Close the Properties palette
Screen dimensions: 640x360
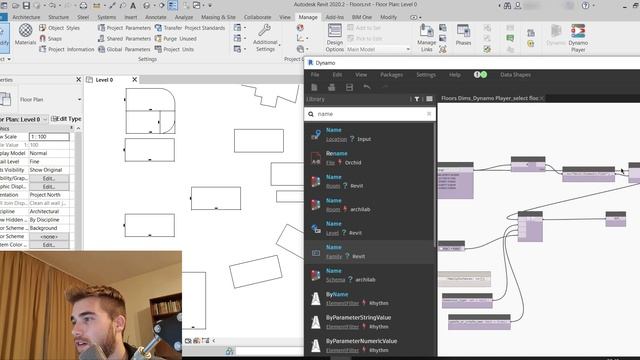(x=78, y=80)
